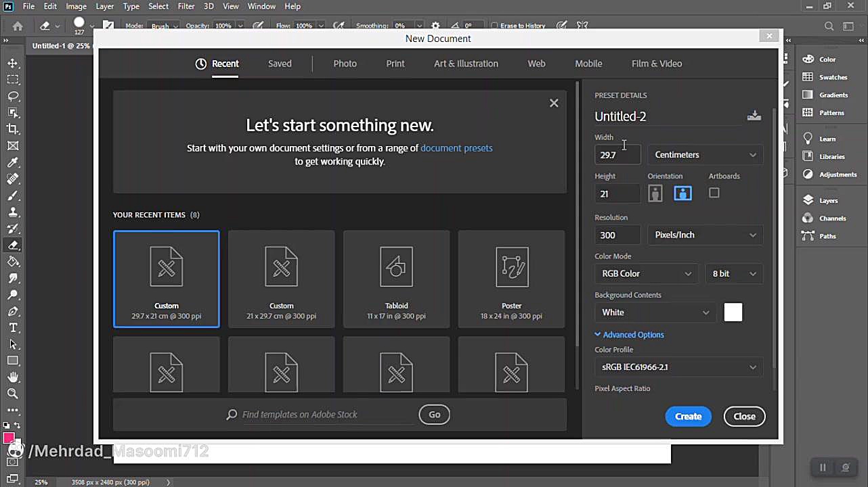Save document preset icon next to Untitled-2

(754, 116)
